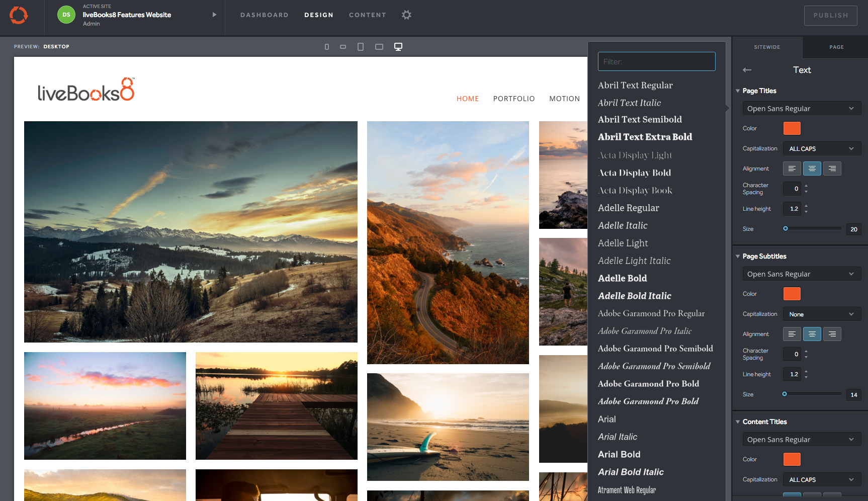Viewport: 868px width, 501px height.
Task: Open Page Subtitles capitalization dropdown
Action: pos(822,314)
